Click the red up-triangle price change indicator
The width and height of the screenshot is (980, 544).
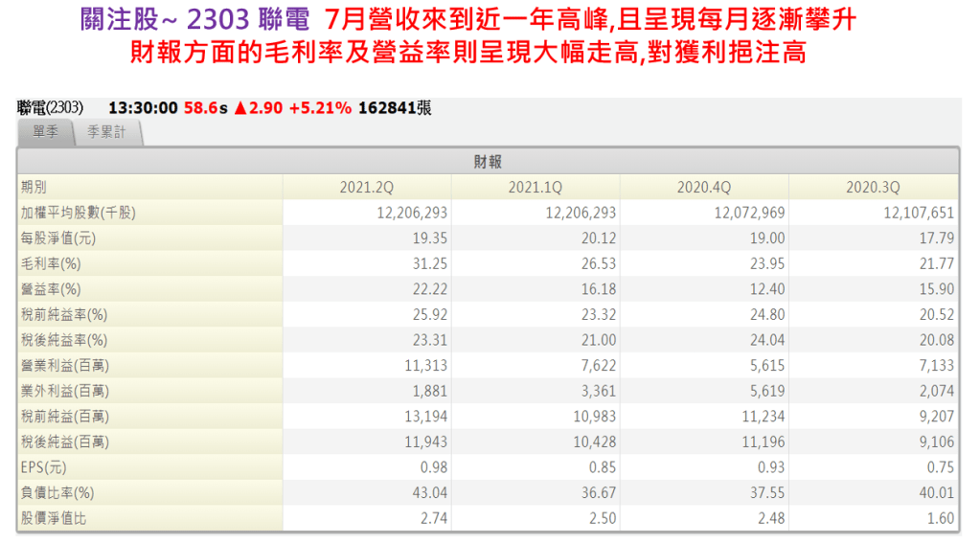click(241, 108)
